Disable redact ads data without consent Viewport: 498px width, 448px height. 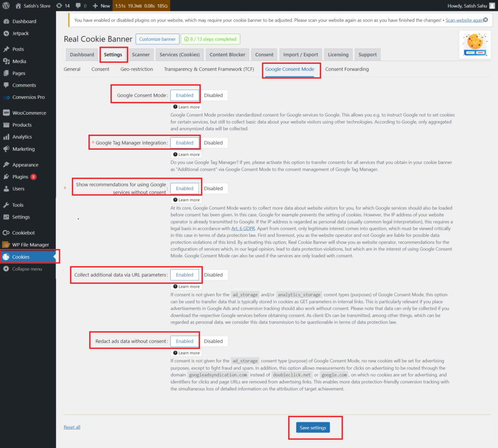213,341
